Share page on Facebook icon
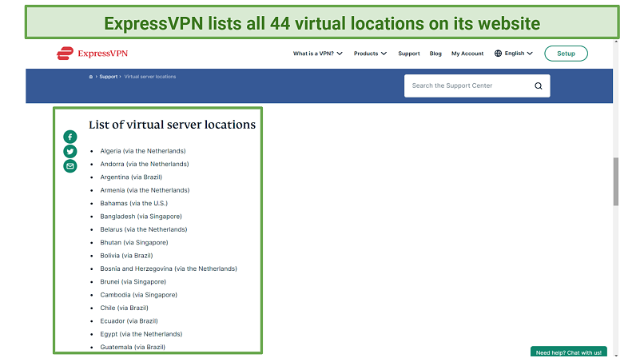This screenshot has width=644, height=362. coord(70,137)
